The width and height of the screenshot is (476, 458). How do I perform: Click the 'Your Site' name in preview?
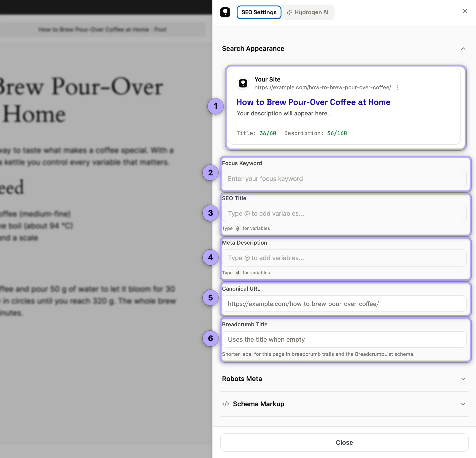click(267, 79)
